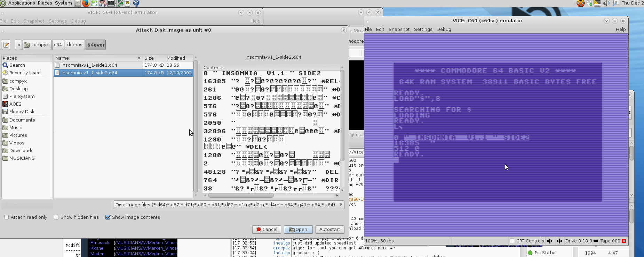Launch the terminal from the top panel
Viewport: 644px width, 257px height.
[111, 3]
